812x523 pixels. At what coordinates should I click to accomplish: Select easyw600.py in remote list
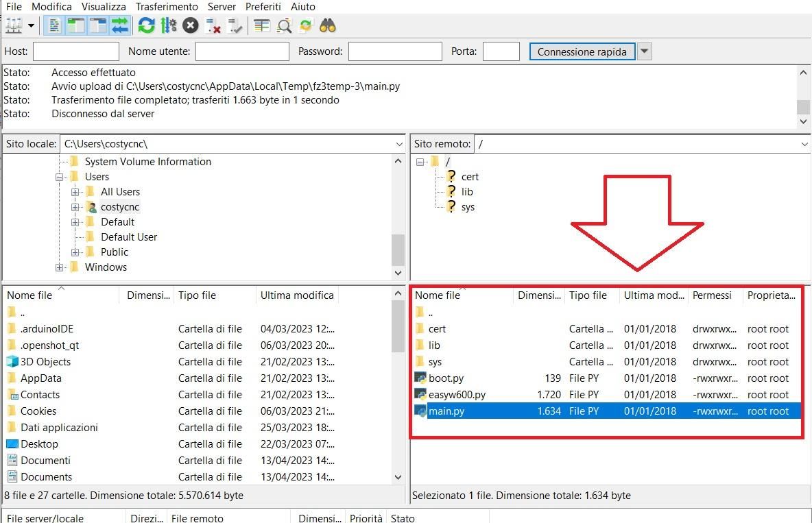tap(457, 395)
